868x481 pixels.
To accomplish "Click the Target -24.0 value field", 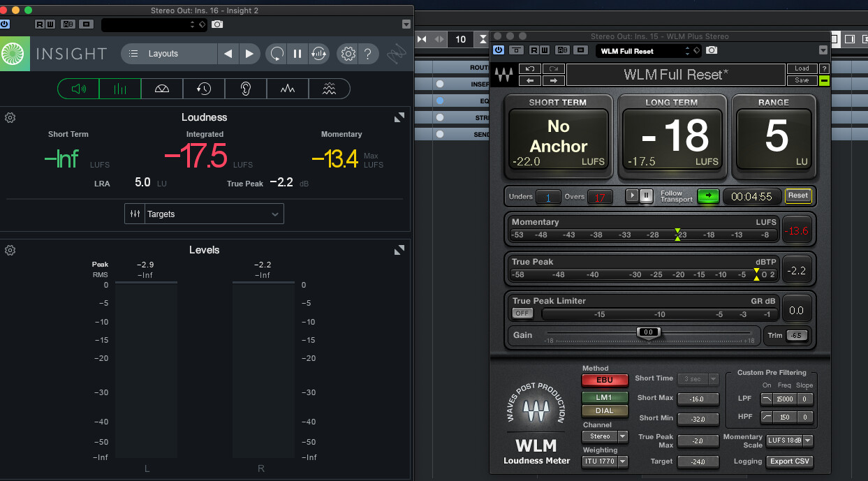I will [x=698, y=461].
